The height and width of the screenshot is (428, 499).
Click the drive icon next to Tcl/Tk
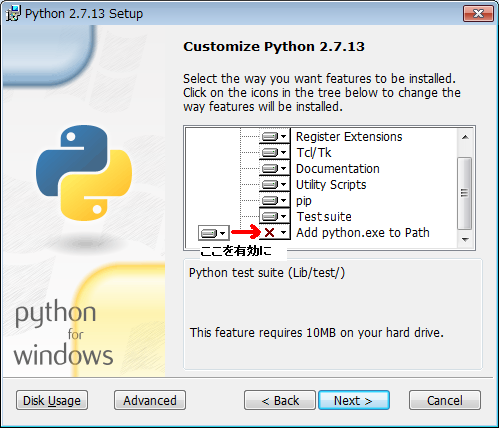tap(270, 152)
